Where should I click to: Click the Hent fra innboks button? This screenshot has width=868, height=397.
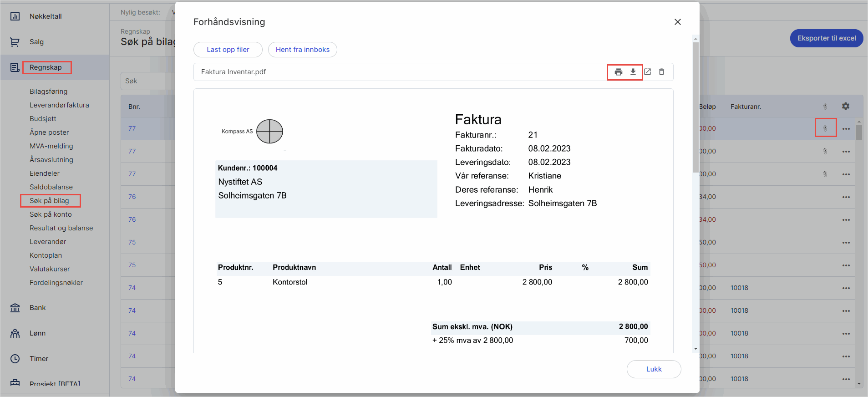point(302,50)
